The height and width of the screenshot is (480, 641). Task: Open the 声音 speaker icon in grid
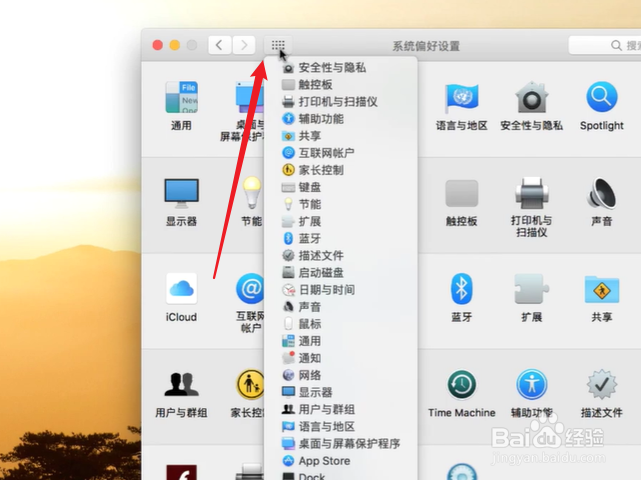point(602,193)
